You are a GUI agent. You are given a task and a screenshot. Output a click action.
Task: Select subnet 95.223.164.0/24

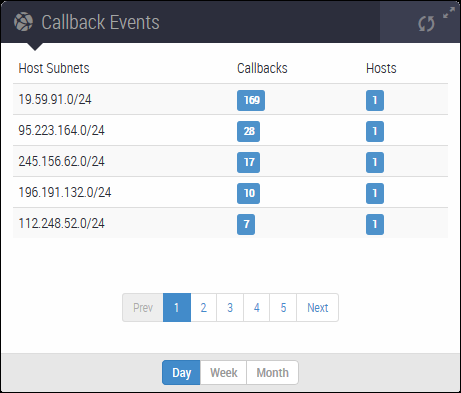[61, 130]
